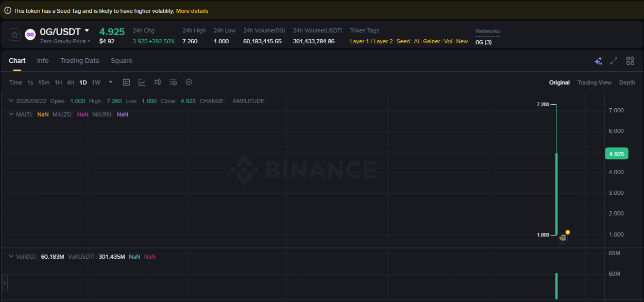Switch to the Trading Data tab
This screenshot has width=644, height=302.
pos(79,60)
